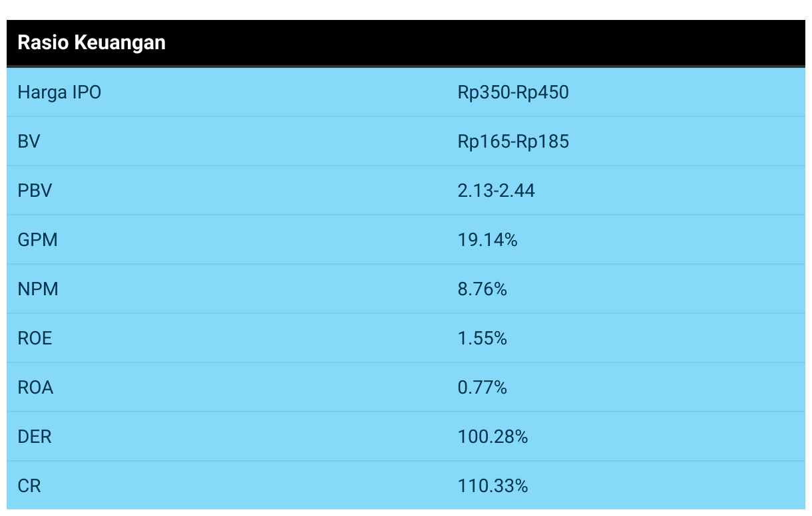Select the CR row label
The width and height of the screenshot is (812, 516).
coord(29,486)
